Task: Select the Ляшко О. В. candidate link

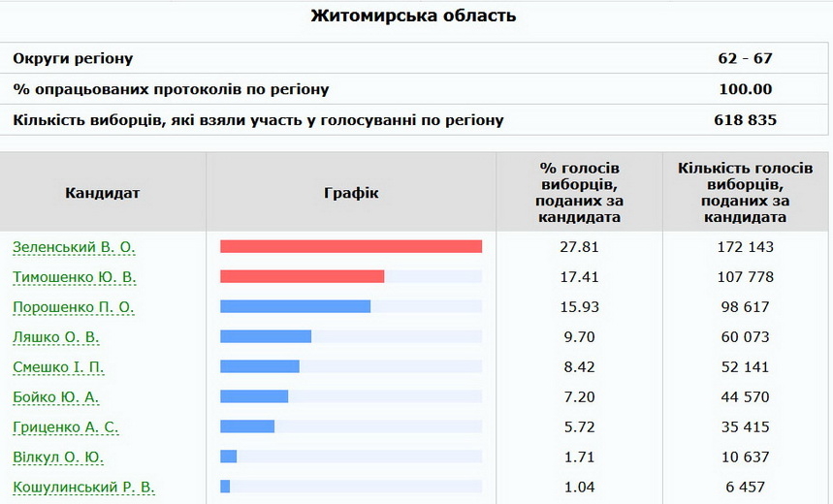Action: (56, 337)
